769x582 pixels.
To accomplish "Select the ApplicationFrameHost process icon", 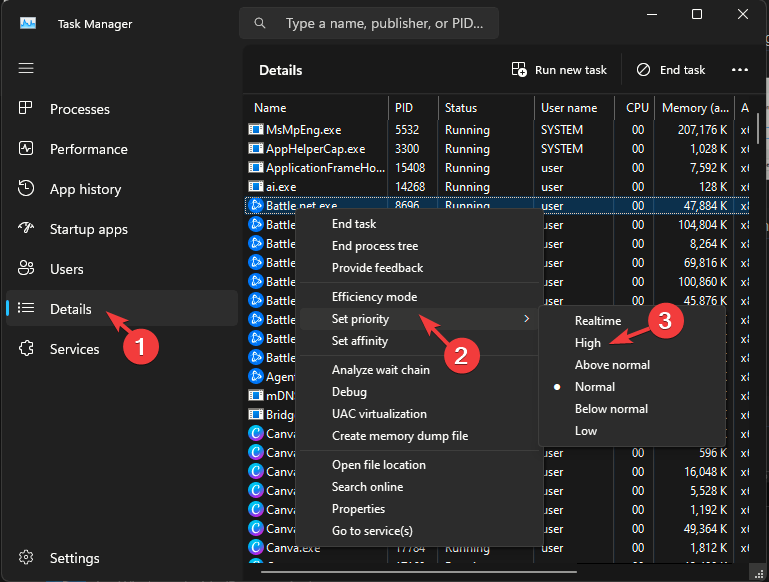I will coord(256,168).
